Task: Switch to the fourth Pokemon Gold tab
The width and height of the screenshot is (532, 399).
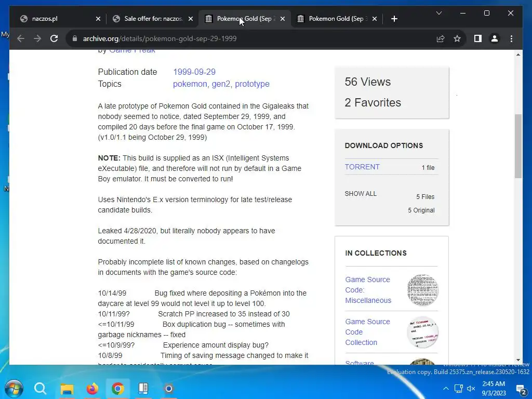Action: pyautogui.click(x=337, y=19)
